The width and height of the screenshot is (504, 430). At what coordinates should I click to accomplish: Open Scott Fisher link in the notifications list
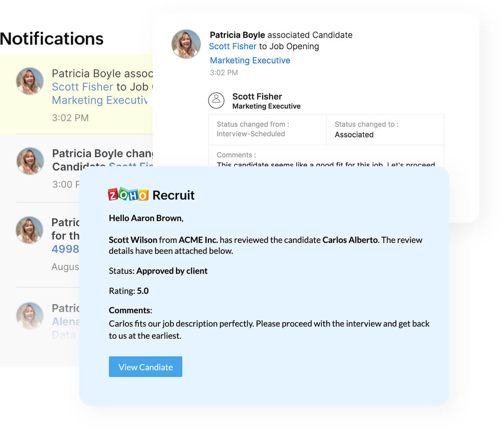82,87
